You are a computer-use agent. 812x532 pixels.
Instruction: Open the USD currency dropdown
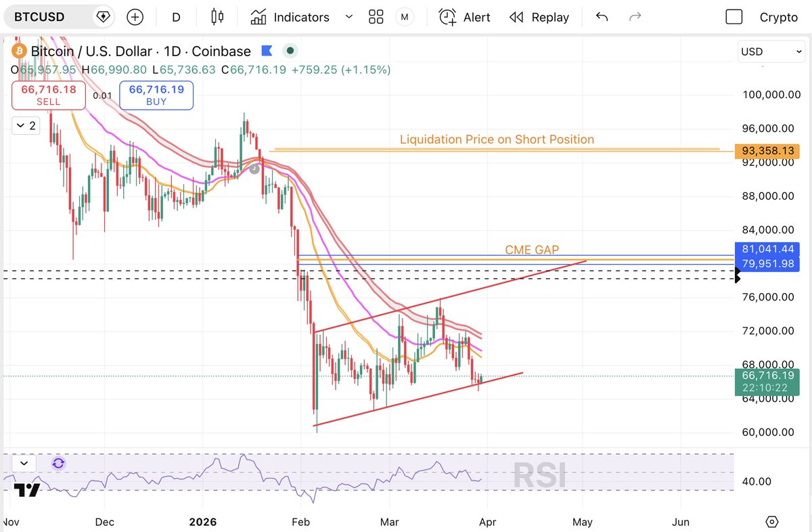(771, 51)
